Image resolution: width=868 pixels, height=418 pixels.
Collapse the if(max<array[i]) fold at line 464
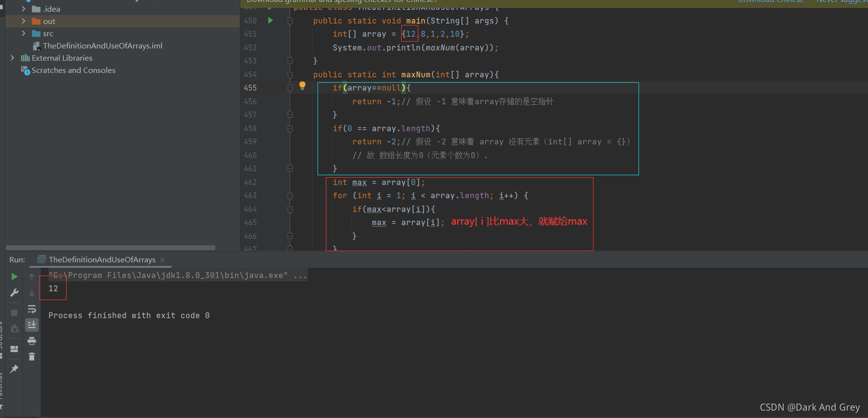click(x=290, y=209)
